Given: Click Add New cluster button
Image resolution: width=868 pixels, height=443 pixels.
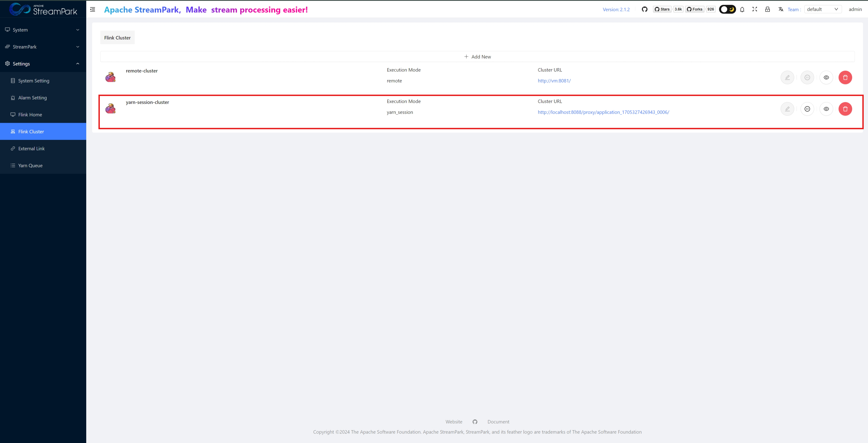Looking at the screenshot, I should pos(477,57).
